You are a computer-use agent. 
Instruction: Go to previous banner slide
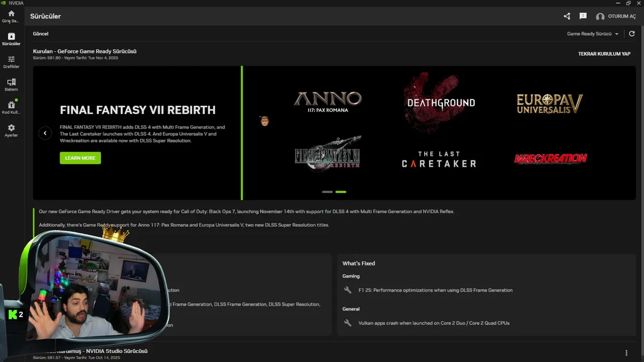click(45, 133)
